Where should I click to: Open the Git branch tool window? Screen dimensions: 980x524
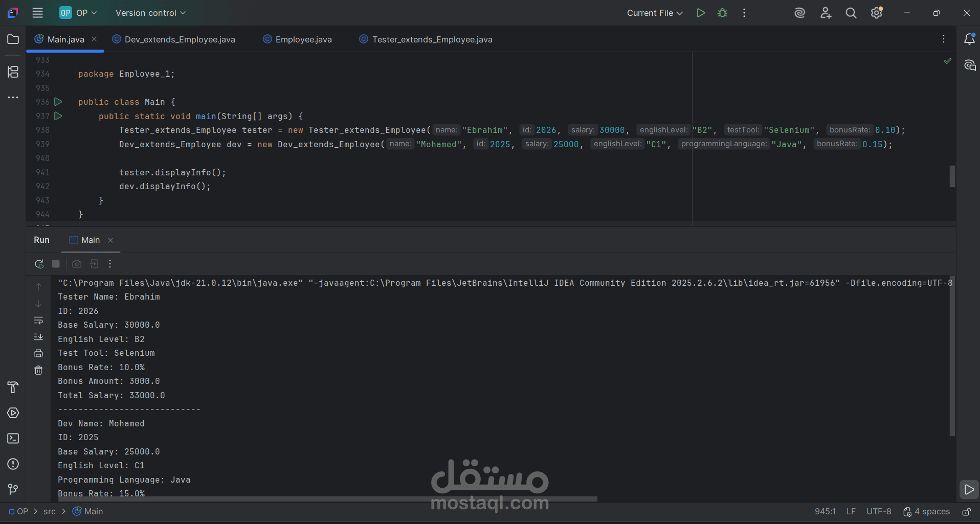[x=13, y=489]
